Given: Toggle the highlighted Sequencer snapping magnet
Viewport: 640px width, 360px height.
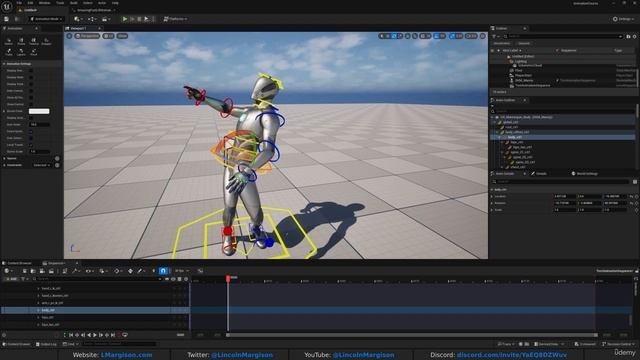Looking at the screenshot, I should (x=163, y=271).
